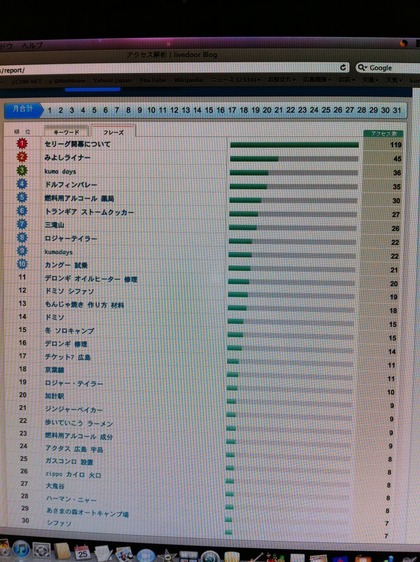Viewport: 420px width, 562px height.
Task: Select day 20 in the date bar
Action: 267,110
